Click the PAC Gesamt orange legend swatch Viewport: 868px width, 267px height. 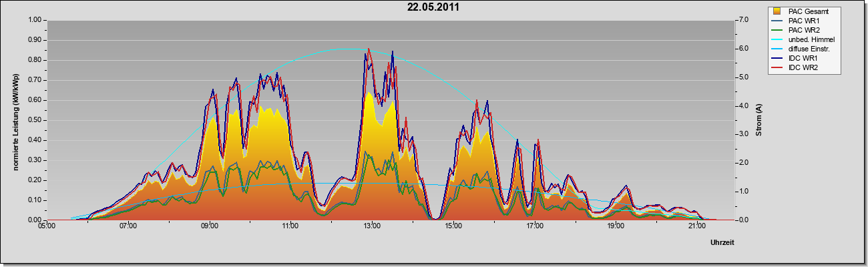click(777, 11)
